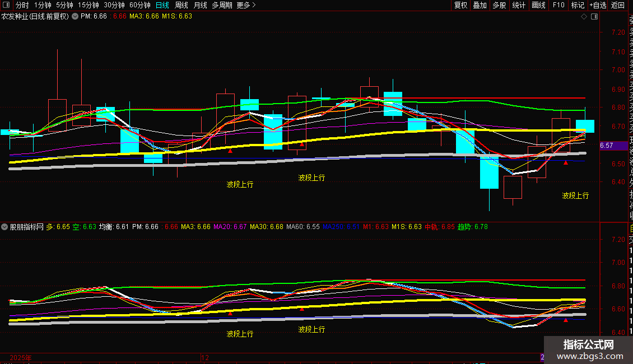The image size is (633, 364).
Task: Open the 统计 statistics tool
Action: [x=519, y=5]
